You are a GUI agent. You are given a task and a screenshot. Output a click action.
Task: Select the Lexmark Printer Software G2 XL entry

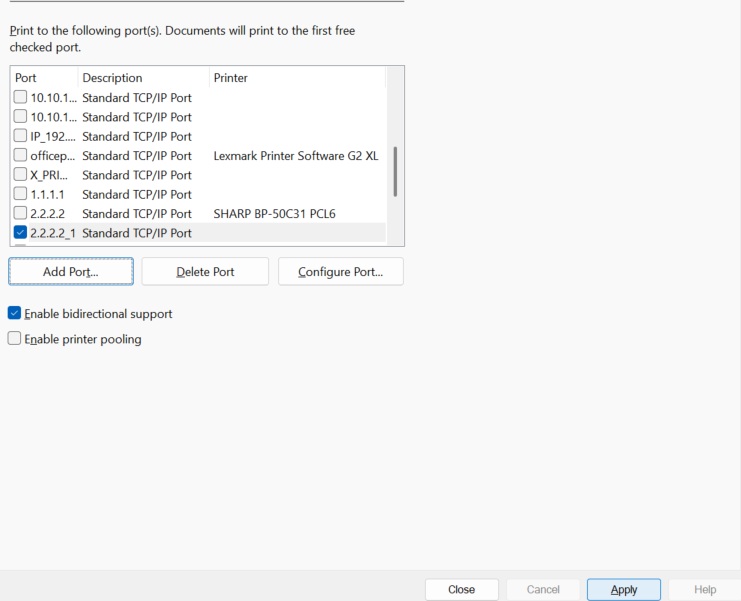[296, 156]
